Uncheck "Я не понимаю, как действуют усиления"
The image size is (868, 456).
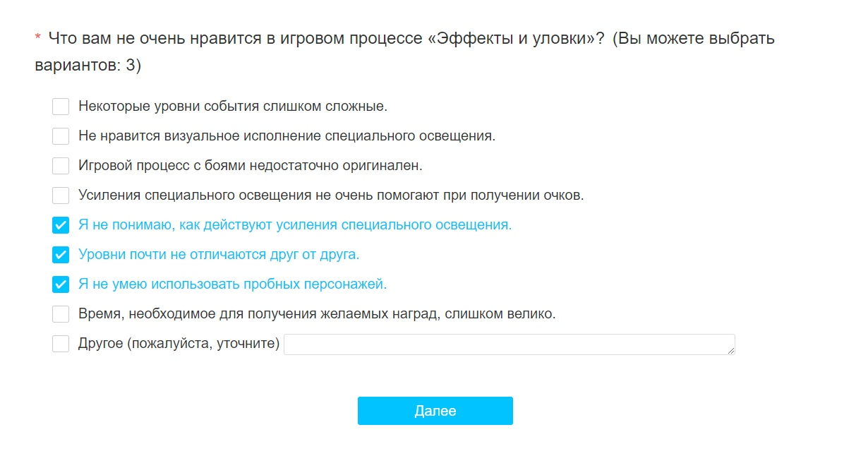61,225
